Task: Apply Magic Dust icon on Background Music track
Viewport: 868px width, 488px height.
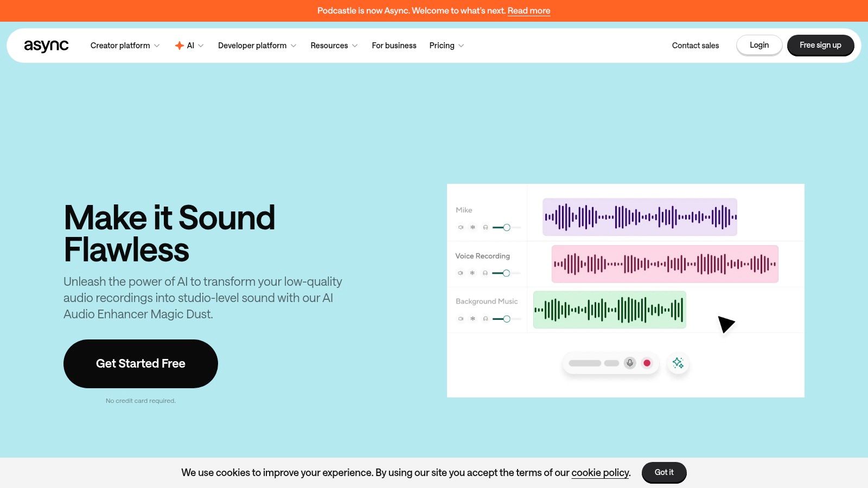Action: pos(473,319)
